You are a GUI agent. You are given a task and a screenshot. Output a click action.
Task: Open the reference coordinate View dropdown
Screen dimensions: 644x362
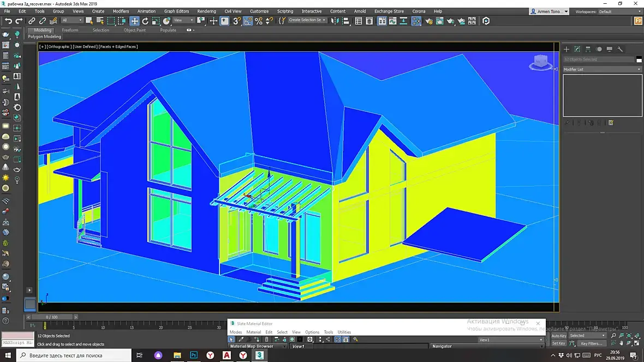[x=183, y=20]
